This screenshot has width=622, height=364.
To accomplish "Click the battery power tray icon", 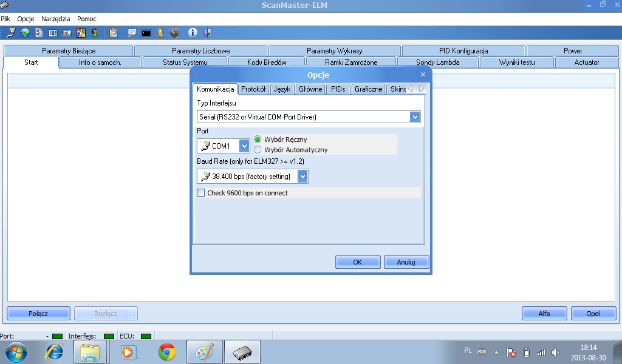I will (526, 352).
